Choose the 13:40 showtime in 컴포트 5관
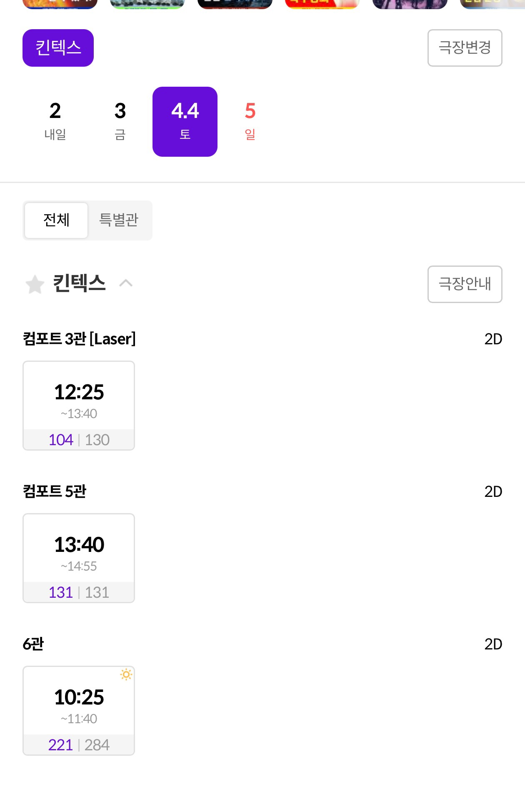525x812 pixels. point(79,558)
